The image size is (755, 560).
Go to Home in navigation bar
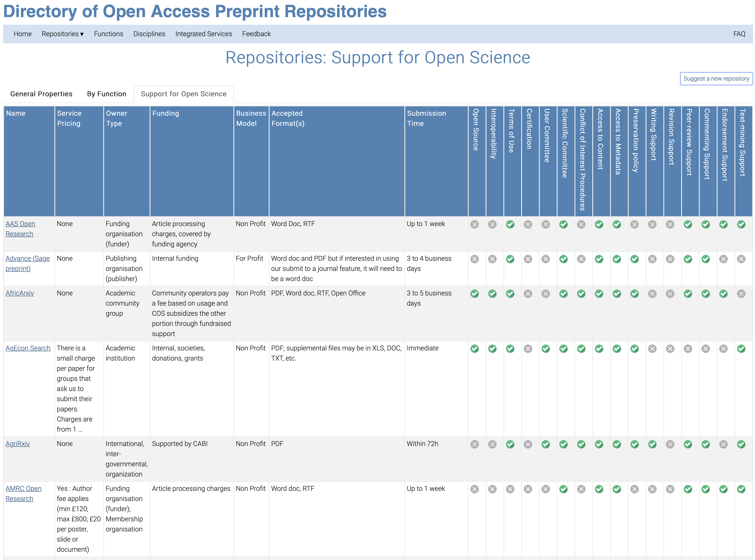coord(22,34)
